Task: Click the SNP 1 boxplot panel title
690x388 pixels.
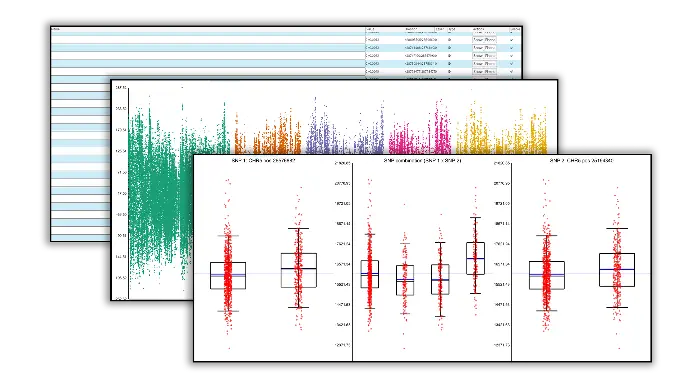Action: point(264,161)
